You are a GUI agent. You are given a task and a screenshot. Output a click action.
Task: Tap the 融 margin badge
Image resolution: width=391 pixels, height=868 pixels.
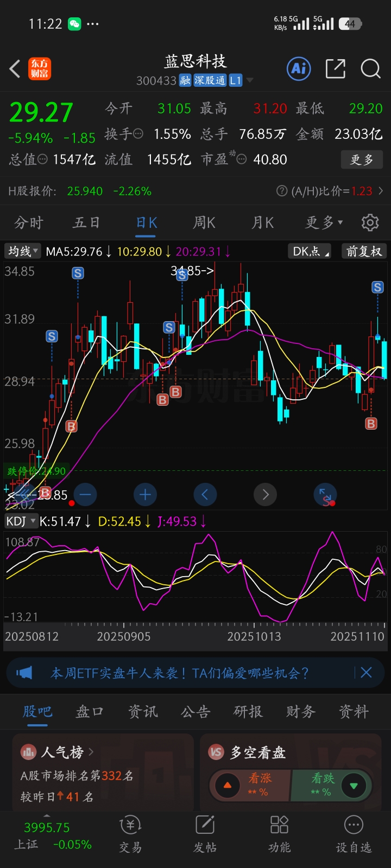click(x=185, y=80)
